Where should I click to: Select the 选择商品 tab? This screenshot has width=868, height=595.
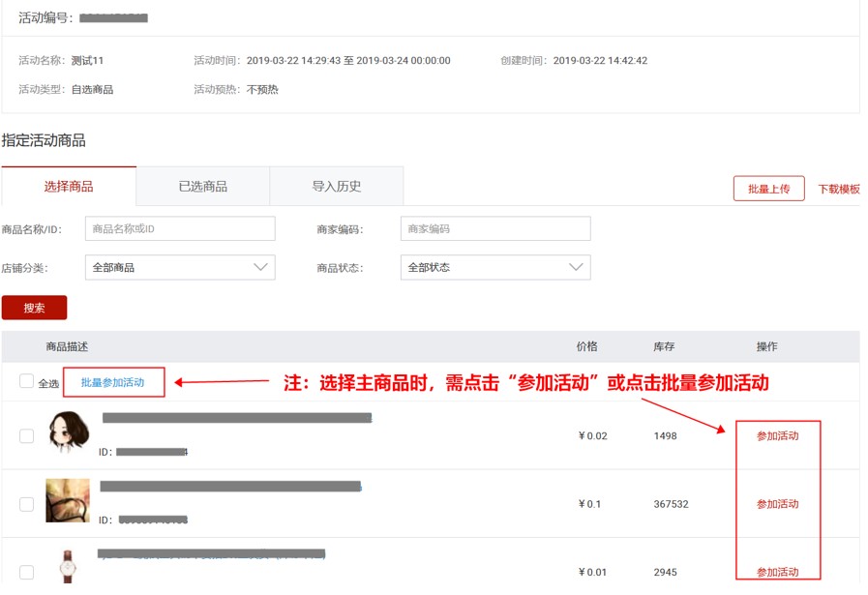69,187
